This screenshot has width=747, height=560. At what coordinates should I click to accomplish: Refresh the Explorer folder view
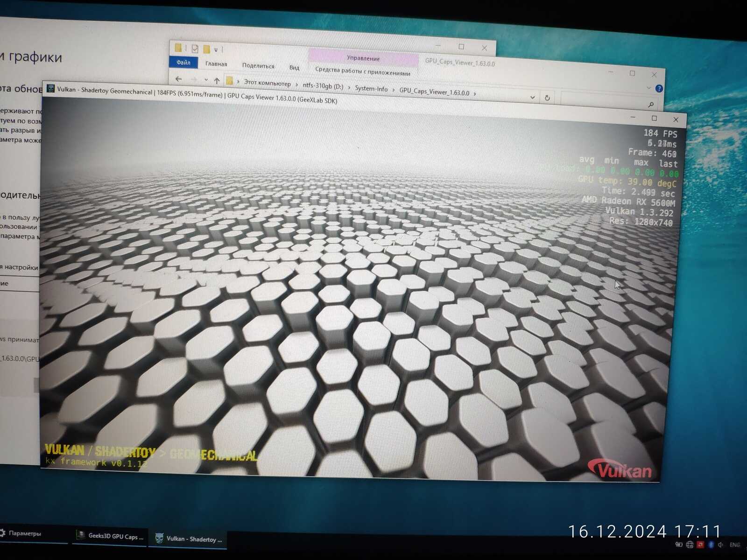[547, 98]
